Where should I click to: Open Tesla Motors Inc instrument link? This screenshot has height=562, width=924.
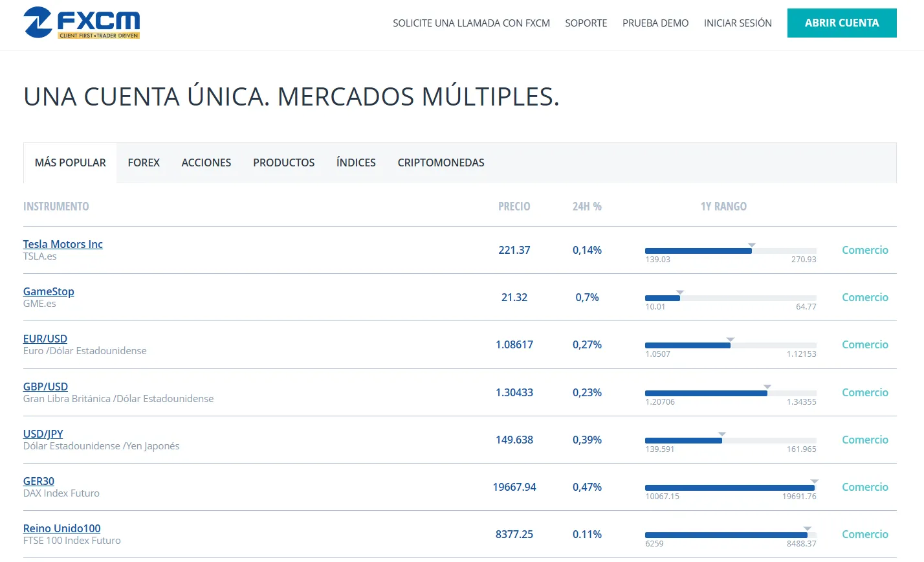point(63,244)
